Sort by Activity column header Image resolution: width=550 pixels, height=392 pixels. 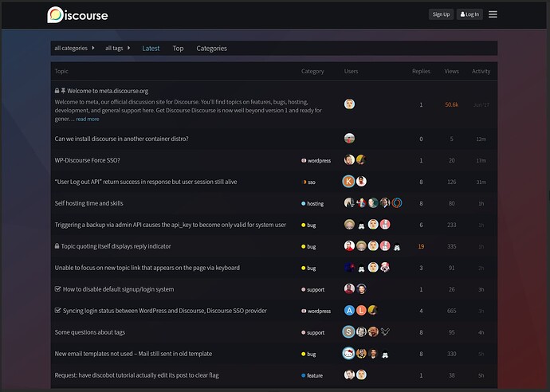click(481, 71)
